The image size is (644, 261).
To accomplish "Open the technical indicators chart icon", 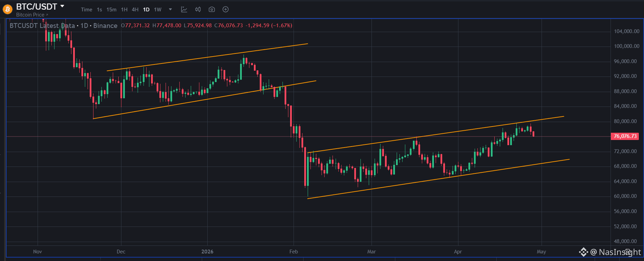I will coord(184,10).
